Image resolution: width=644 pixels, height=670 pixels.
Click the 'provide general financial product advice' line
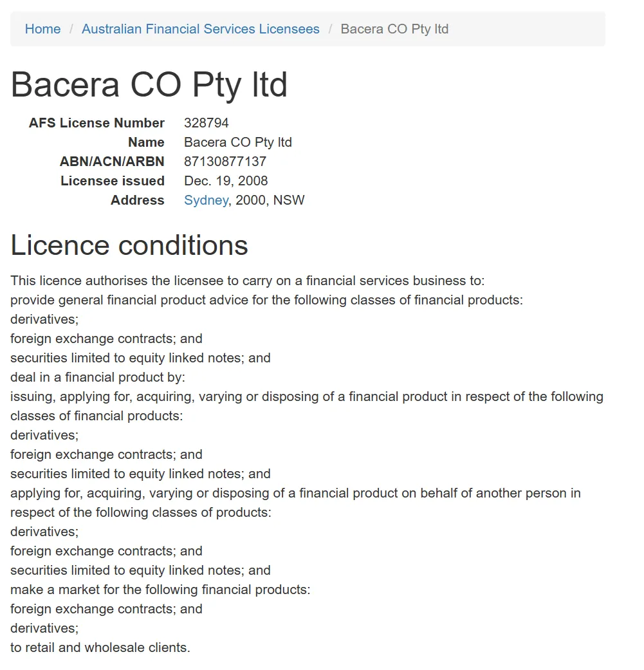click(x=266, y=300)
